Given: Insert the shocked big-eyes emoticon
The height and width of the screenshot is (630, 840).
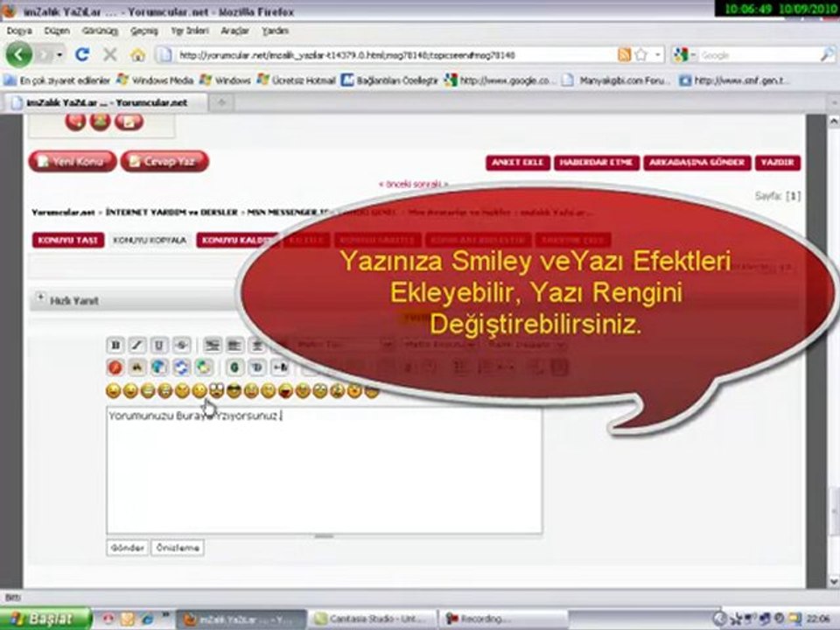Looking at the screenshot, I should pyautogui.click(x=216, y=391).
